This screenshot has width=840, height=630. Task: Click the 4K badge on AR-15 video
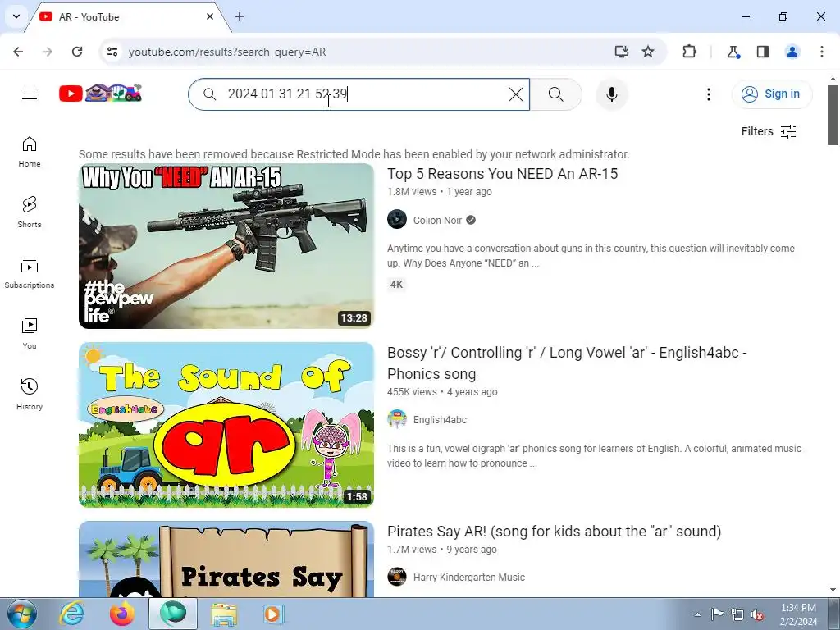pyautogui.click(x=396, y=285)
